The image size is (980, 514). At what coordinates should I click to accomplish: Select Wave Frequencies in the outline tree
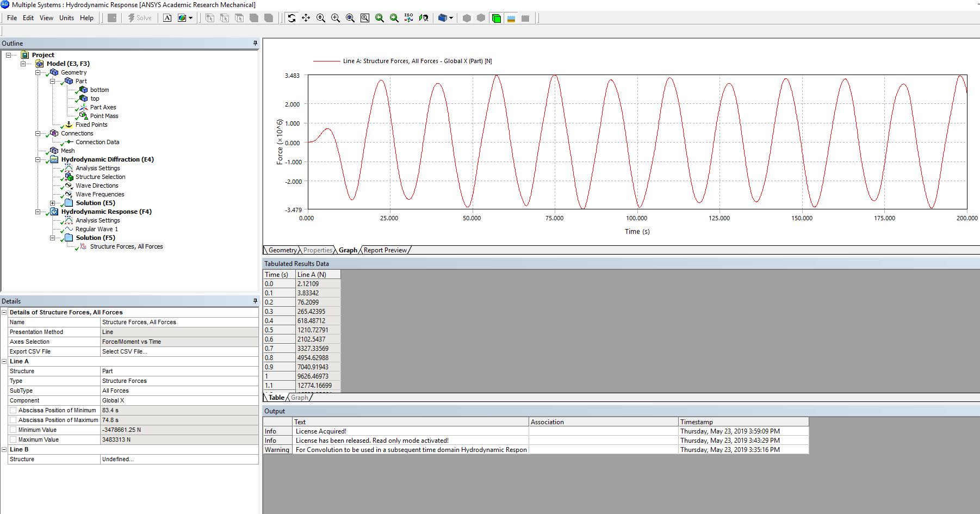(100, 194)
